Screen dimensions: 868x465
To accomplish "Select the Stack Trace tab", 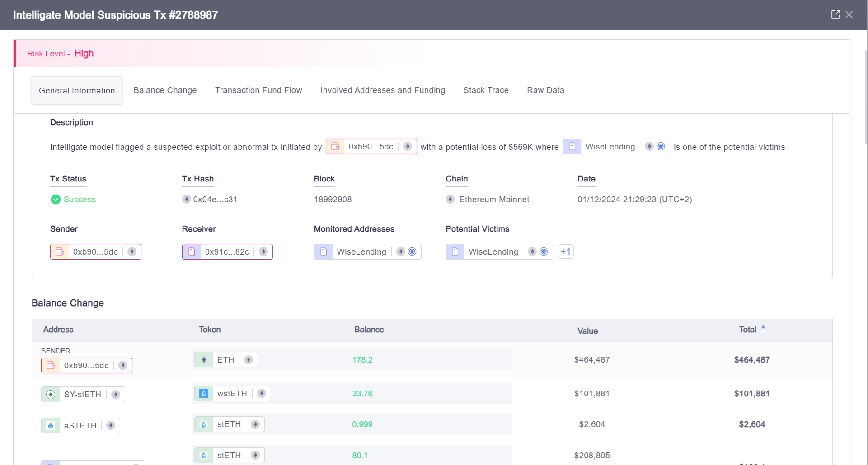I will 486,90.
